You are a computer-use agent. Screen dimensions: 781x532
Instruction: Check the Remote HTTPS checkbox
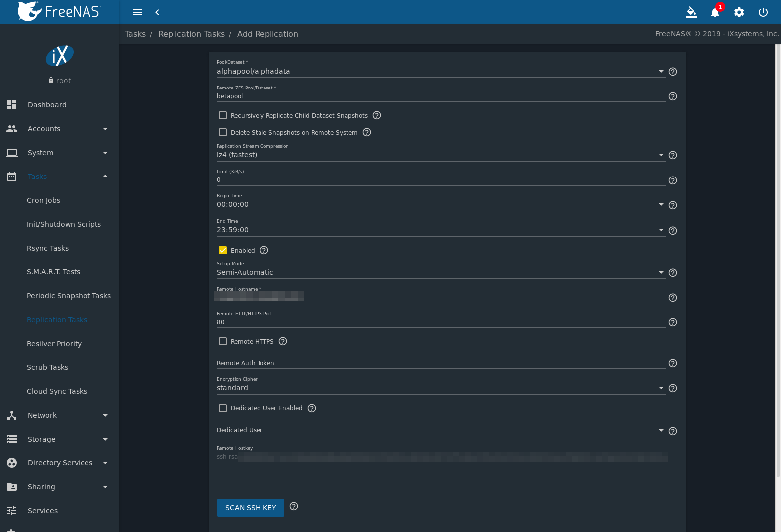tap(223, 341)
